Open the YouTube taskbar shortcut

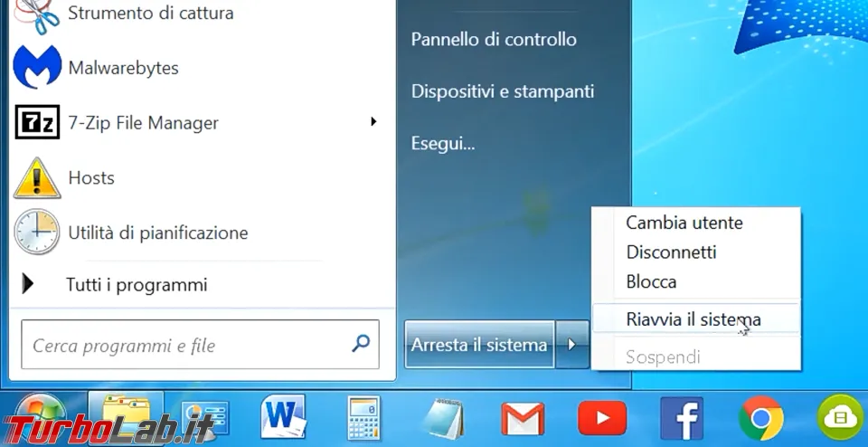coord(602,418)
